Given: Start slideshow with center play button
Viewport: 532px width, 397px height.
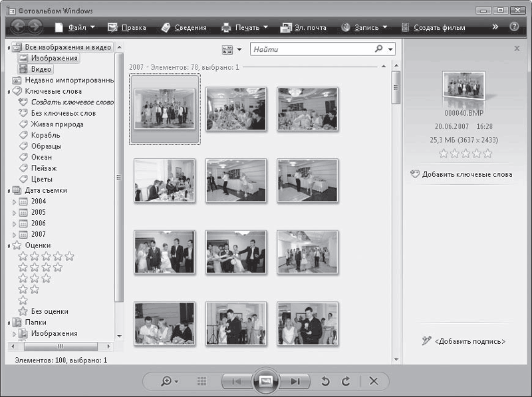Looking at the screenshot, I should (265, 381).
